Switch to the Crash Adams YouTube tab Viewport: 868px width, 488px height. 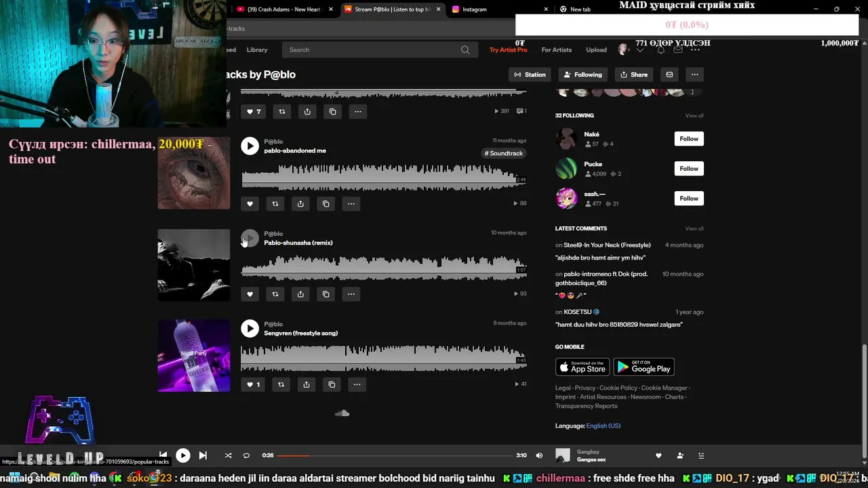point(285,9)
